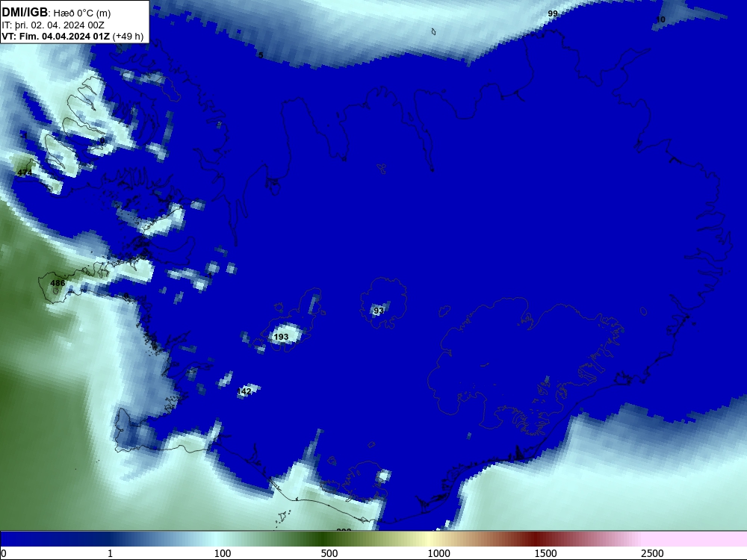Click the map value "474" in the Westfjords

coord(25,172)
